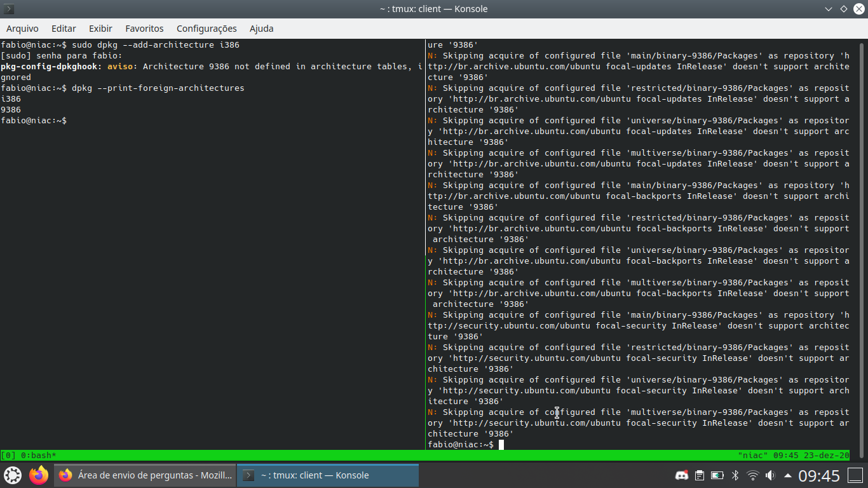Click the 'i386' output line
This screenshot has width=868, height=488.
point(11,99)
